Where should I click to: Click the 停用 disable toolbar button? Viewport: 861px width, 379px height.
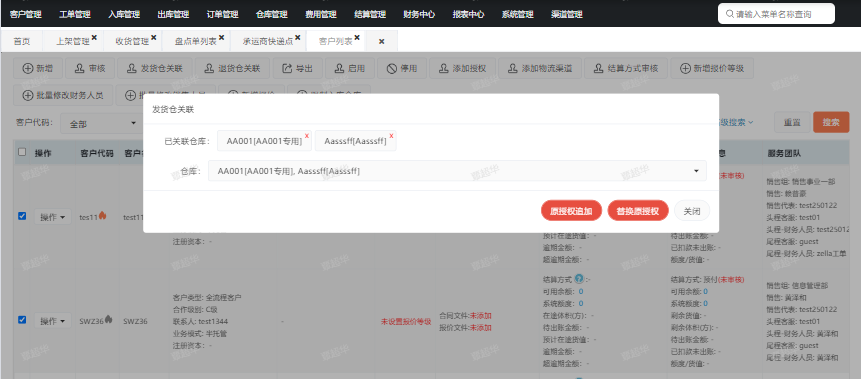(401, 69)
